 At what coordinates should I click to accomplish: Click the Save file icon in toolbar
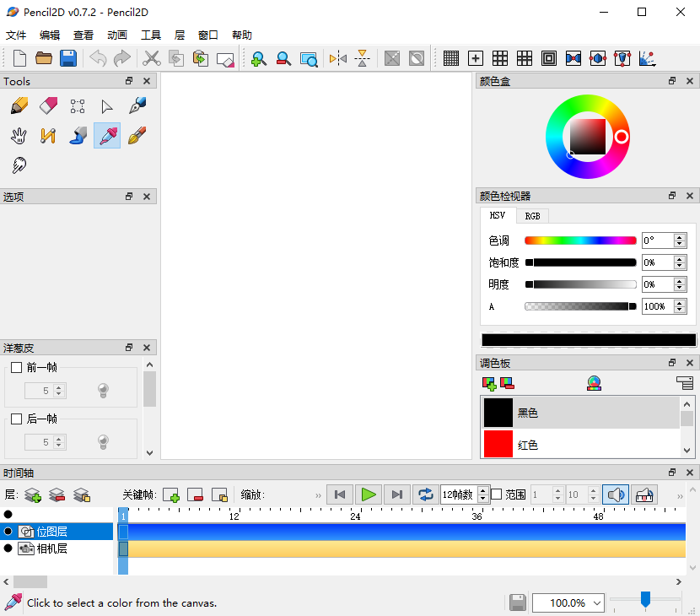coord(68,58)
